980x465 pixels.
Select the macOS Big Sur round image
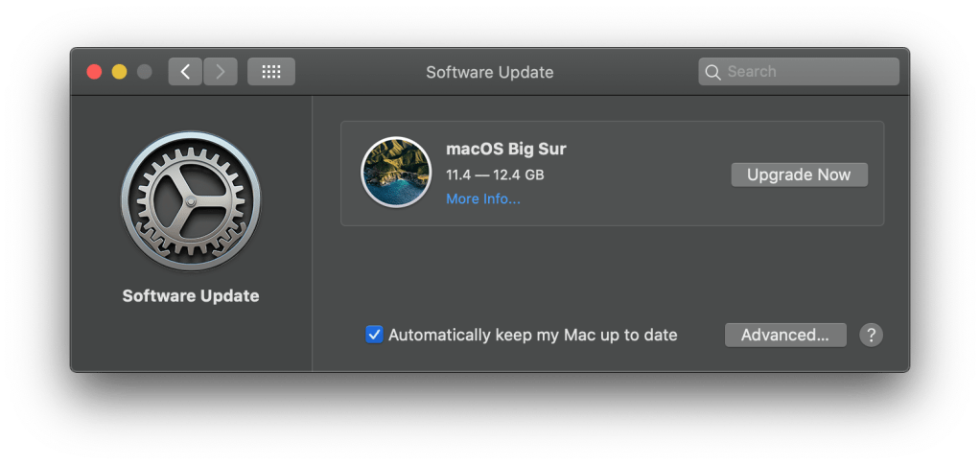[395, 173]
